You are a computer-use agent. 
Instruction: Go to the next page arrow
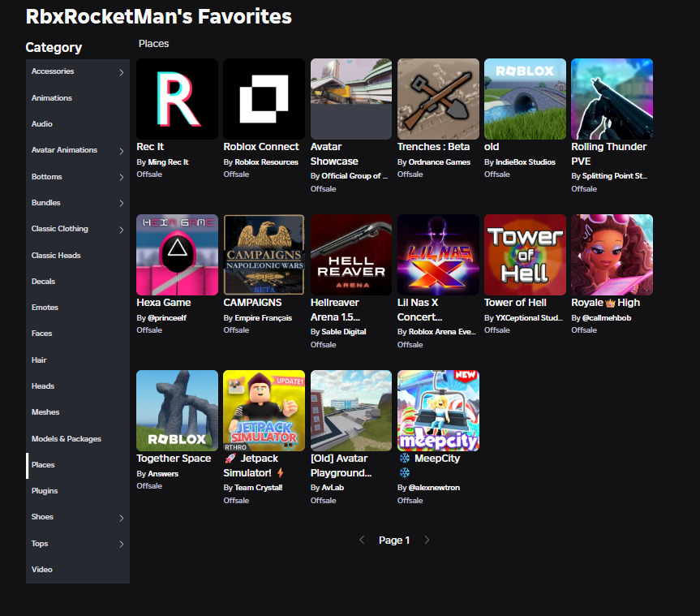click(427, 540)
